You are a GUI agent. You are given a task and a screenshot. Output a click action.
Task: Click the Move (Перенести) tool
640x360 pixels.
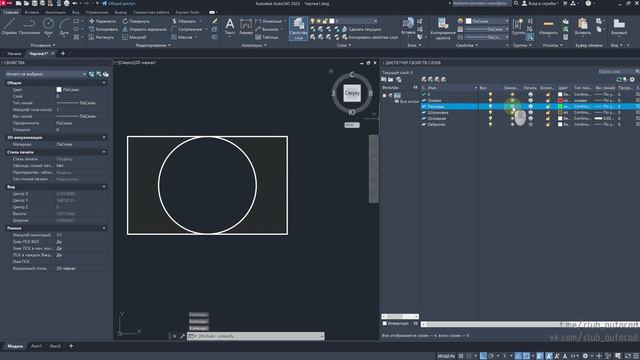[102, 21]
